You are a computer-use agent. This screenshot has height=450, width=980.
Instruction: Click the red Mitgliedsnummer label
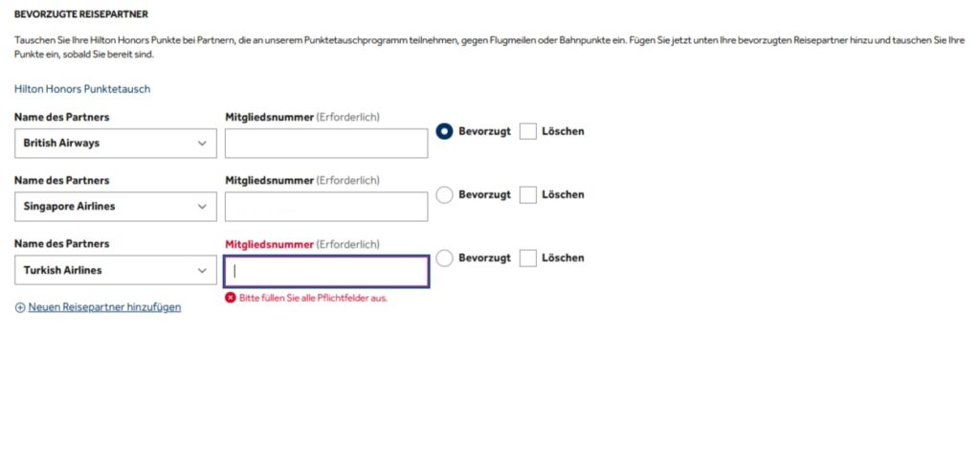point(269,244)
